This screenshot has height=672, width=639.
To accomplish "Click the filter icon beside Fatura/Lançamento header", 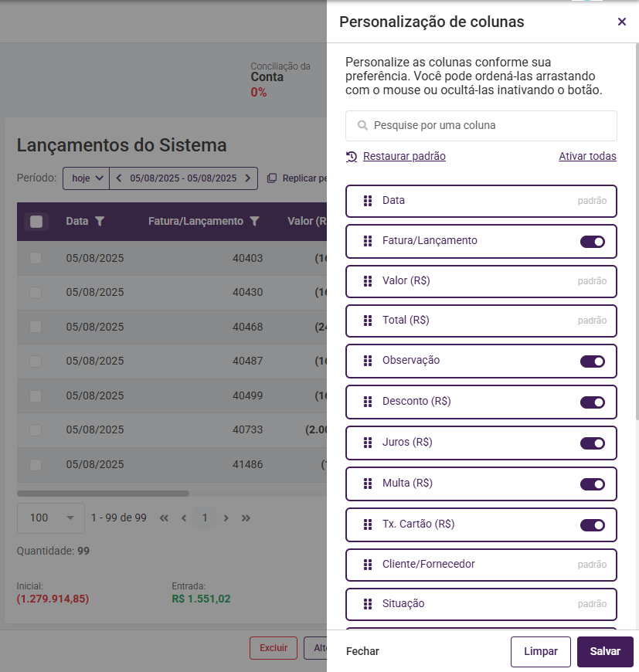I will [x=254, y=221].
